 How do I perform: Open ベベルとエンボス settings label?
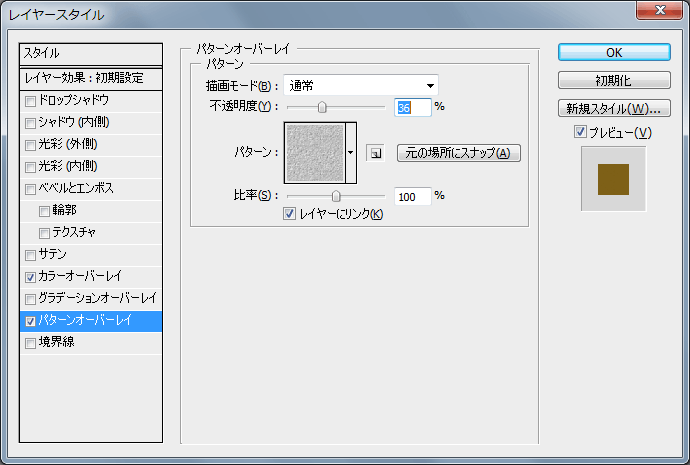pyautogui.click(x=76, y=188)
